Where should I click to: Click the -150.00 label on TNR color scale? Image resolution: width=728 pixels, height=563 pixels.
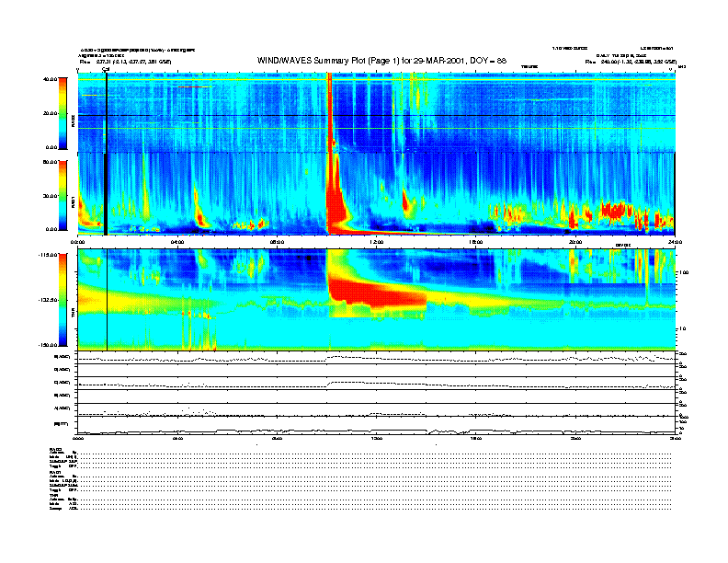[48, 345]
